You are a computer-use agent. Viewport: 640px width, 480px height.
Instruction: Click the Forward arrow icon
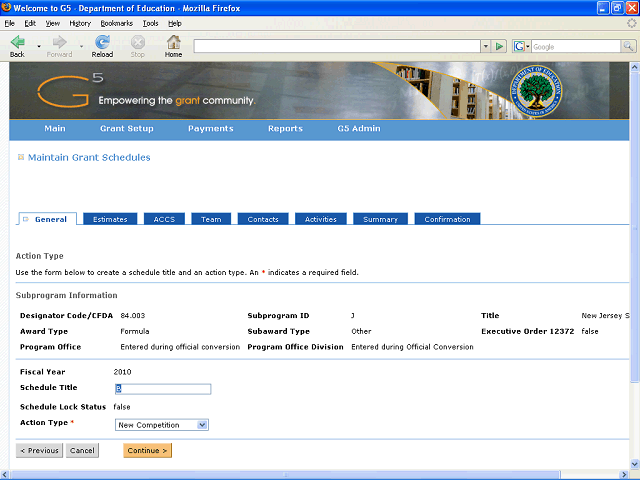pyautogui.click(x=60, y=42)
